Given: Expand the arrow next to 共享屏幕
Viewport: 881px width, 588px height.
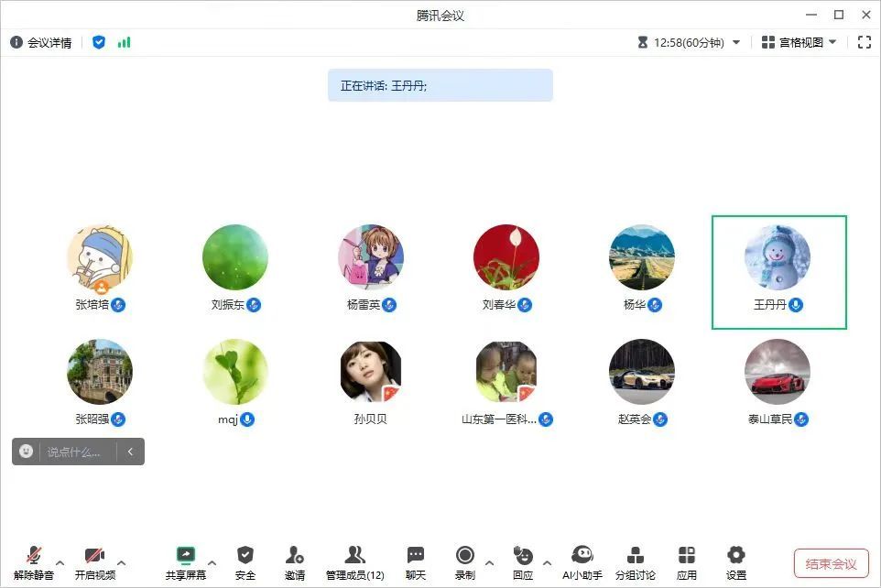Looking at the screenshot, I should coord(212,562).
